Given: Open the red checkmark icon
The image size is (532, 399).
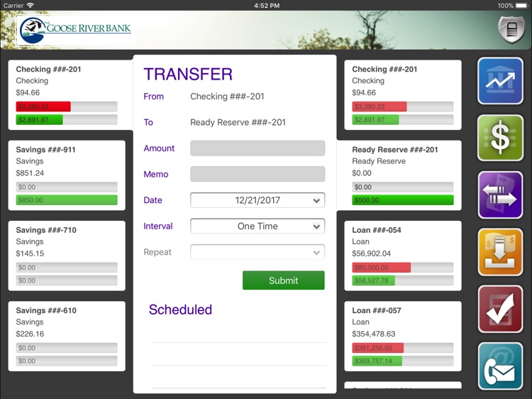Looking at the screenshot, I should 500,309.
